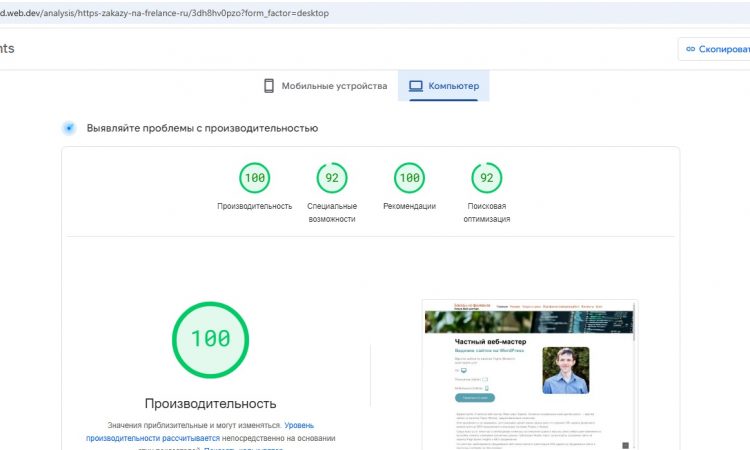The width and height of the screenshot is (750, 450).
Task: Click the phone icon beside Мобильные устройства
Action: (269, 86)
